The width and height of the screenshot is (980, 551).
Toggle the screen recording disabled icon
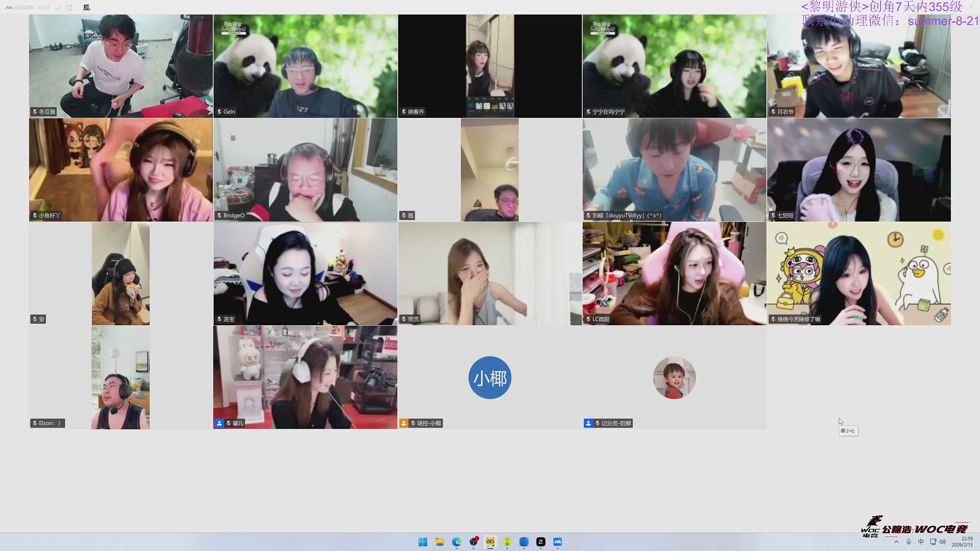pos(87,7)
